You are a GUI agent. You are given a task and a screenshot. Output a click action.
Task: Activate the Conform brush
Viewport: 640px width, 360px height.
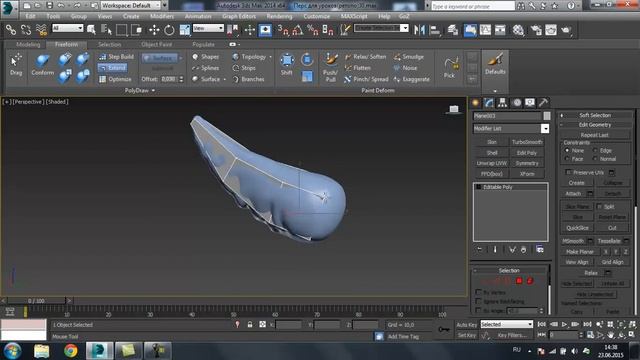[x=42, y=64]
